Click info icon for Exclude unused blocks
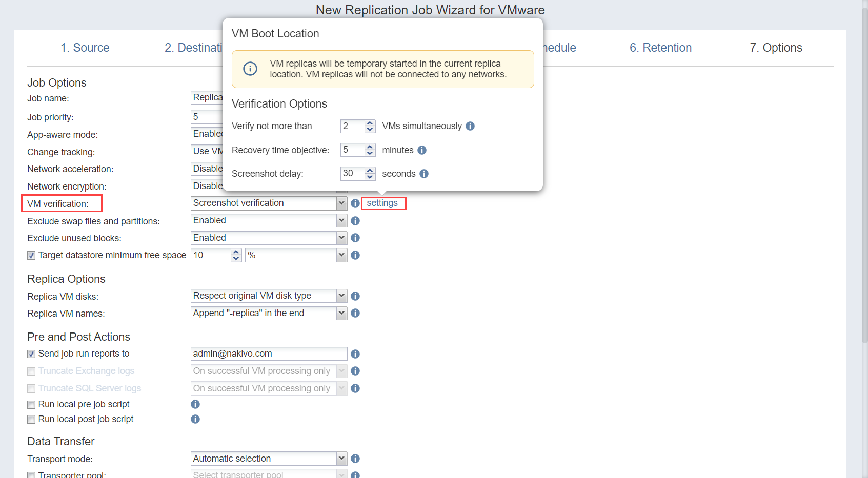Image resolution: width=868 pixels, height=478 pixels. click(355, 238)
